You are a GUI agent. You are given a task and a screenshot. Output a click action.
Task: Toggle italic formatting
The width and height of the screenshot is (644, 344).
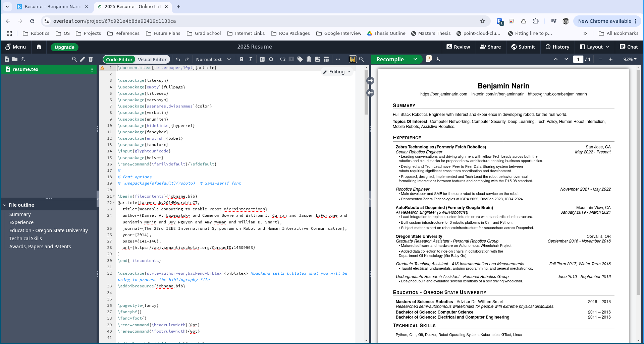250,59
